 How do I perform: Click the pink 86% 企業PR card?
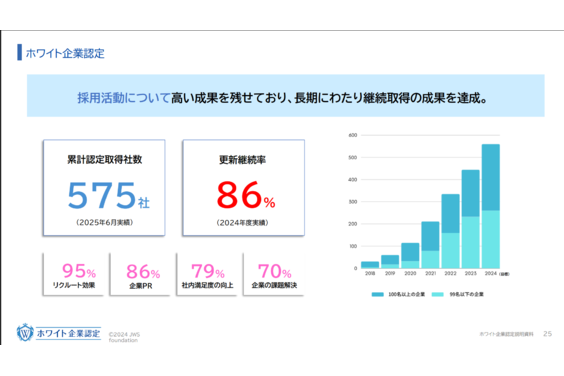pos(140,274)
